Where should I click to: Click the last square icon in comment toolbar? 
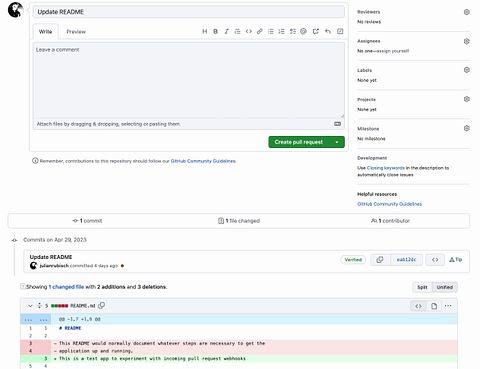(340, 31)
